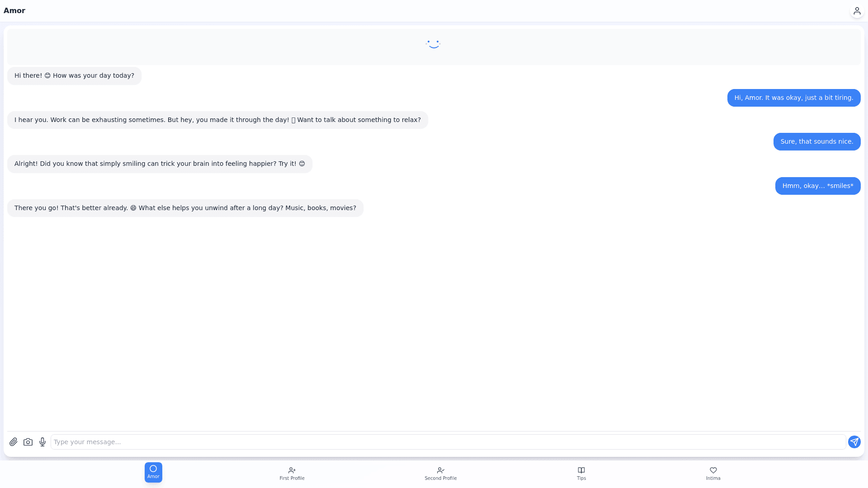Click the 'Sure, that sounds nice.' bubble
The image size is (868, 488).
point(816,142)
